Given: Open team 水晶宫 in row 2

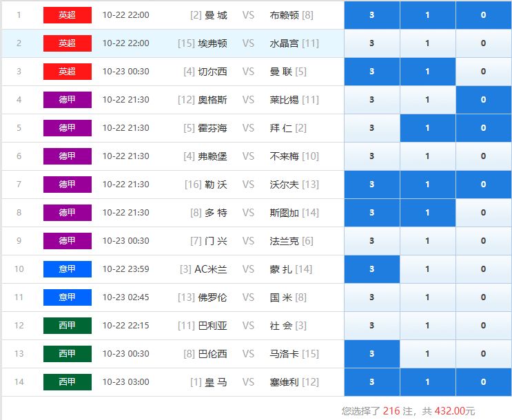Looking at the screenshot, I should 284,43.
